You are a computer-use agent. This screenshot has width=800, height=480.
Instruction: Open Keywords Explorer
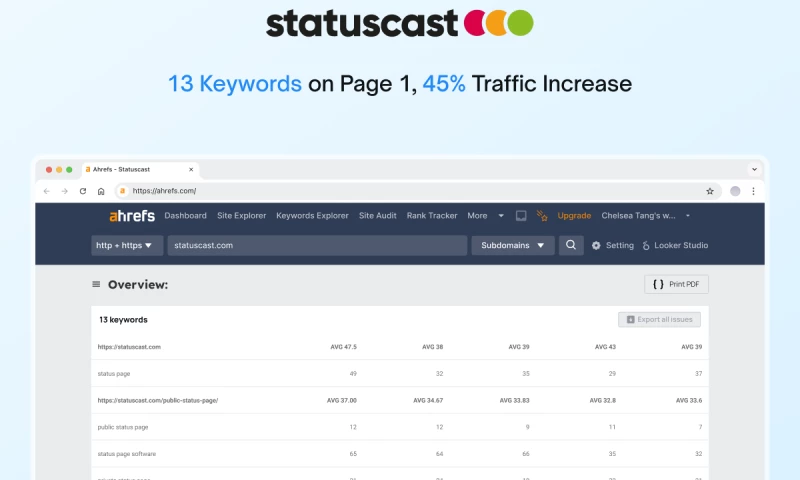coord(312,216)
